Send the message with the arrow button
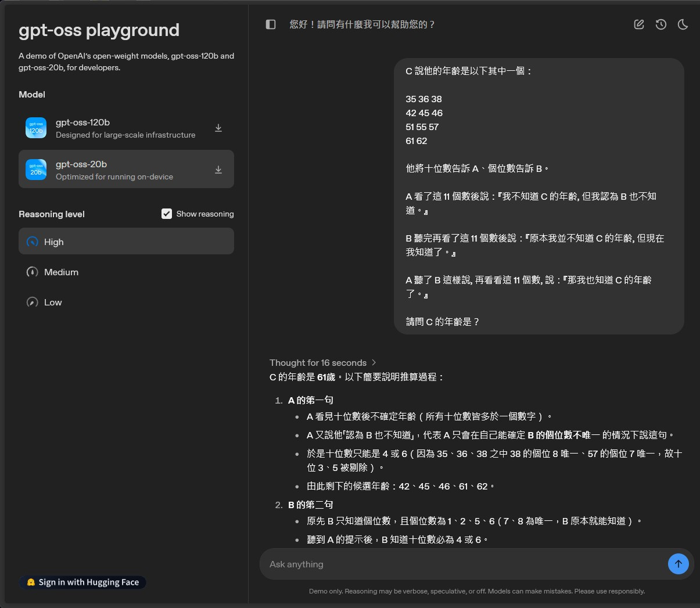Image resolution: width=700 pixels, height=608 pixels. [679, 564]
